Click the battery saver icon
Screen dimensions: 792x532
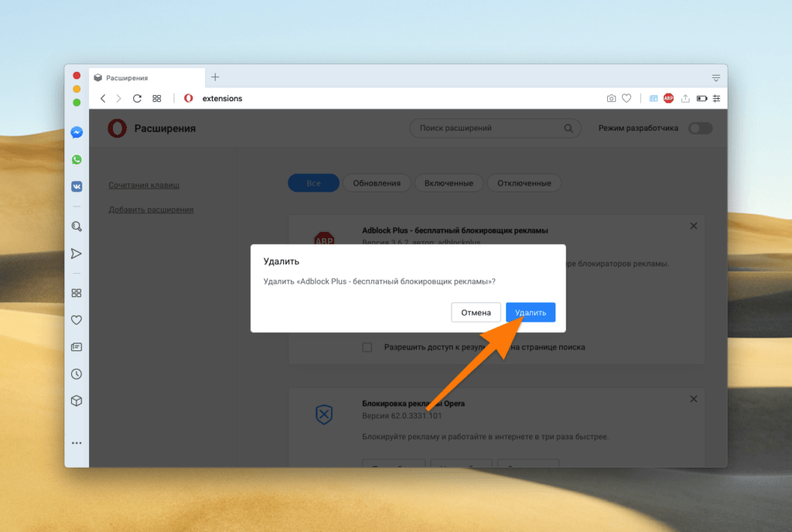coord(702,98)
